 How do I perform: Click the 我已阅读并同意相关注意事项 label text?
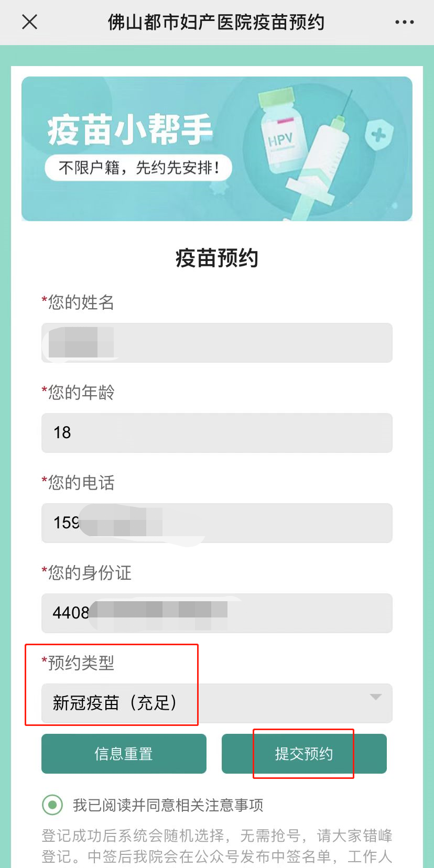(168, 805)
